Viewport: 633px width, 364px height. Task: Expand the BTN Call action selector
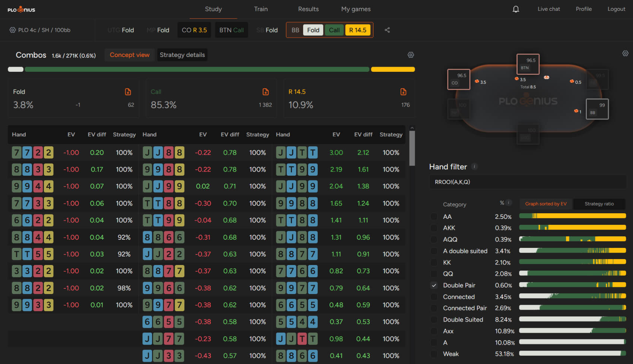[231, 30]
